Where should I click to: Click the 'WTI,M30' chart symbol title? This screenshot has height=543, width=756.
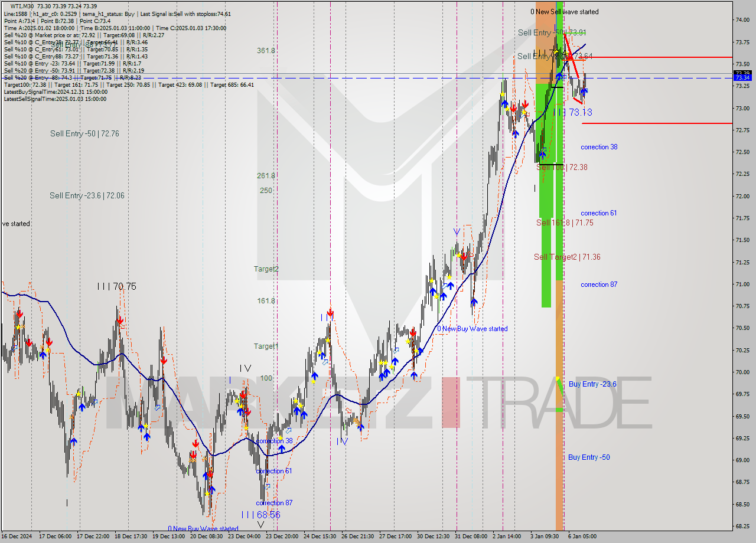[x=22, y=6]
